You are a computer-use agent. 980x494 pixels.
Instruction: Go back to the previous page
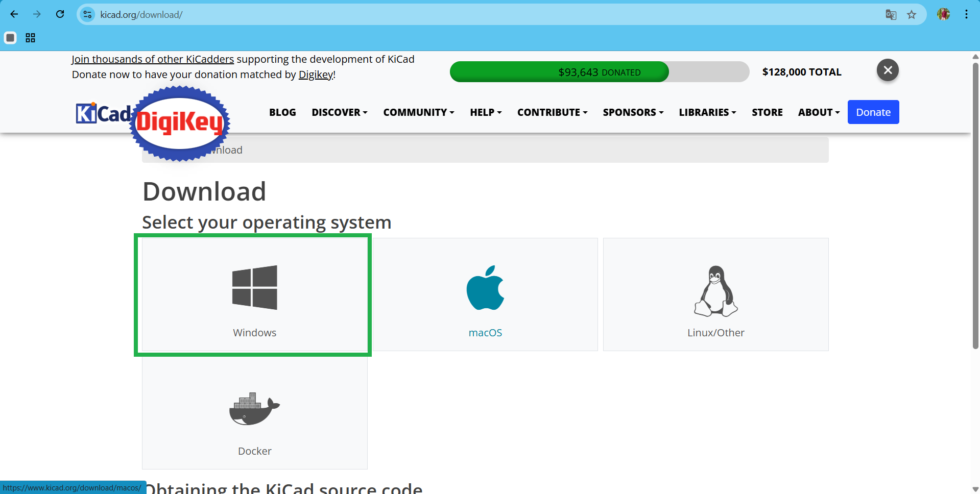14,14
